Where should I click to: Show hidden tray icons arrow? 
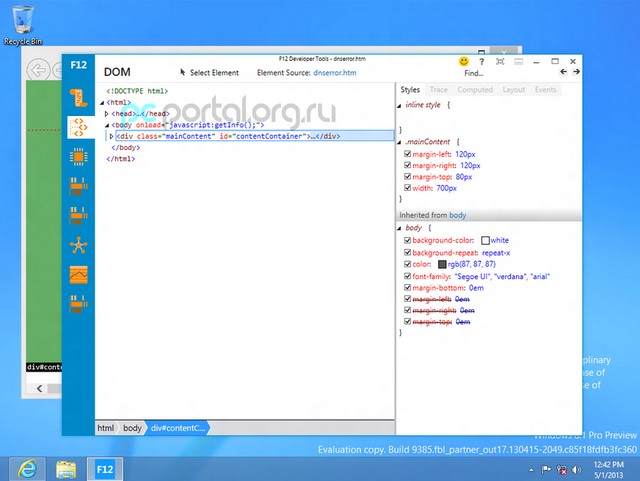(x=531, y=470)
